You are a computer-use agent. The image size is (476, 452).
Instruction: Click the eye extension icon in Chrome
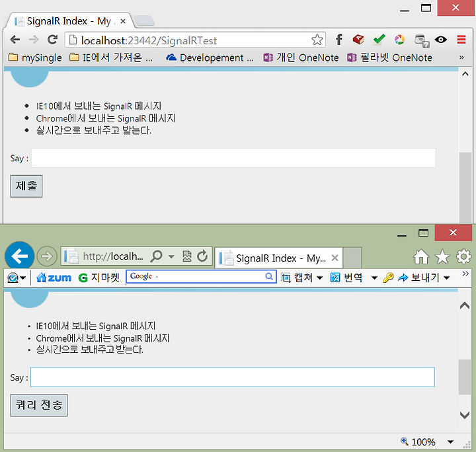pyautogui.click(x=441, y=40)
